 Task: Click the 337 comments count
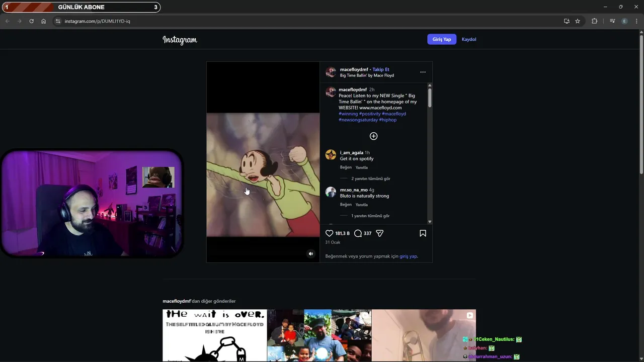pyautogui.click(x=367, y=233)
